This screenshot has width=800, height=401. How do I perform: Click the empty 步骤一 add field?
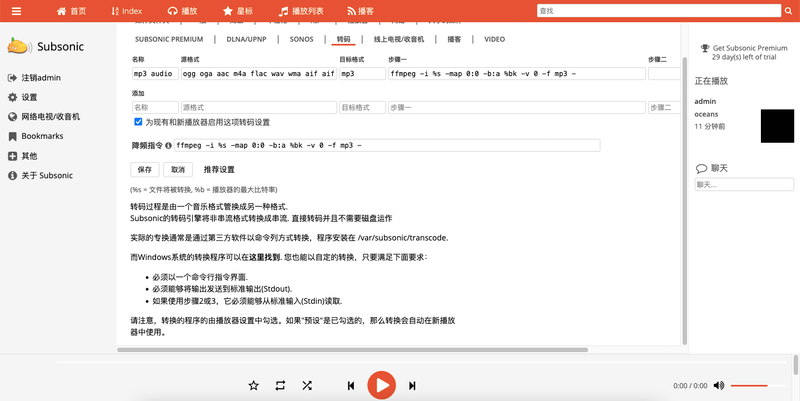click(517, 108)
